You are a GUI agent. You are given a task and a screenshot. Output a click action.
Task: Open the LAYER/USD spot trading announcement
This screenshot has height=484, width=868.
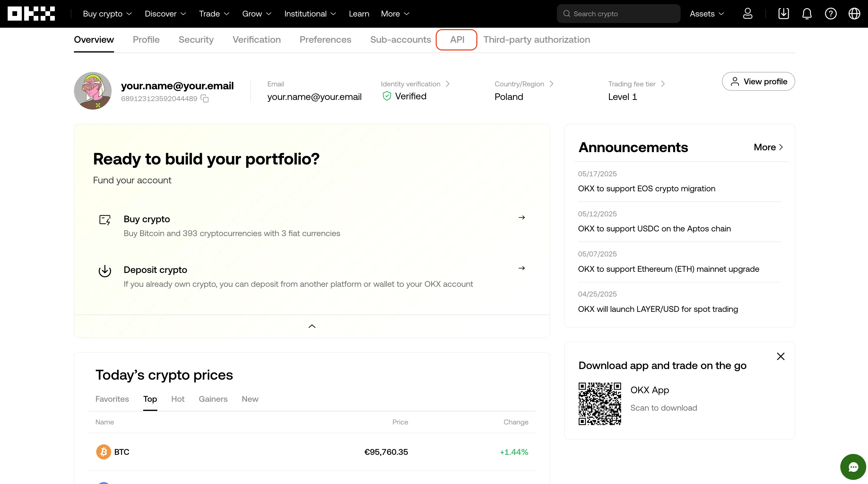(658, 309)
